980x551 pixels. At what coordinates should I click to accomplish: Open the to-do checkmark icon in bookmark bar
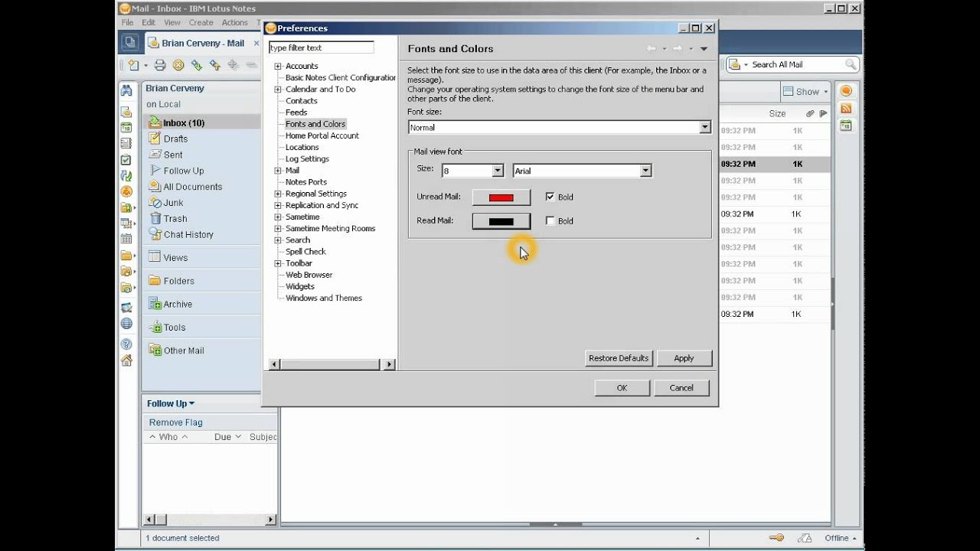(126, 160)
